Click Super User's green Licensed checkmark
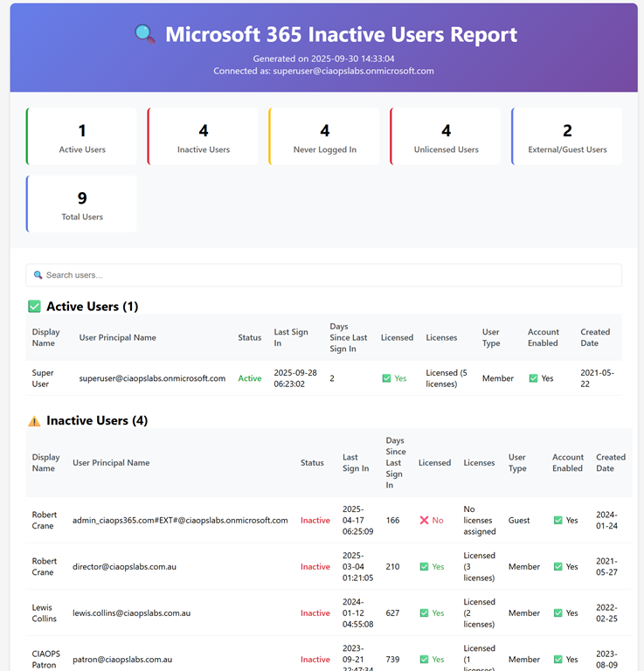644x671 pixels. [386, 378]
